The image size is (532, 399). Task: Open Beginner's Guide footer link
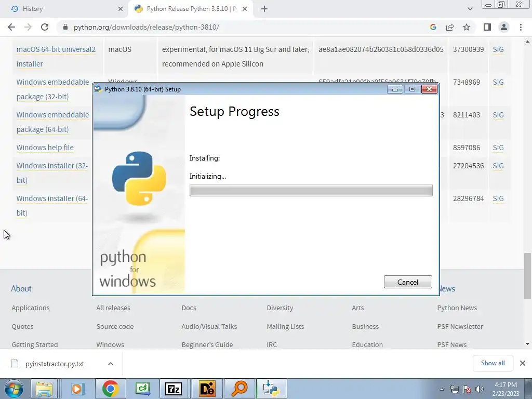207,345
